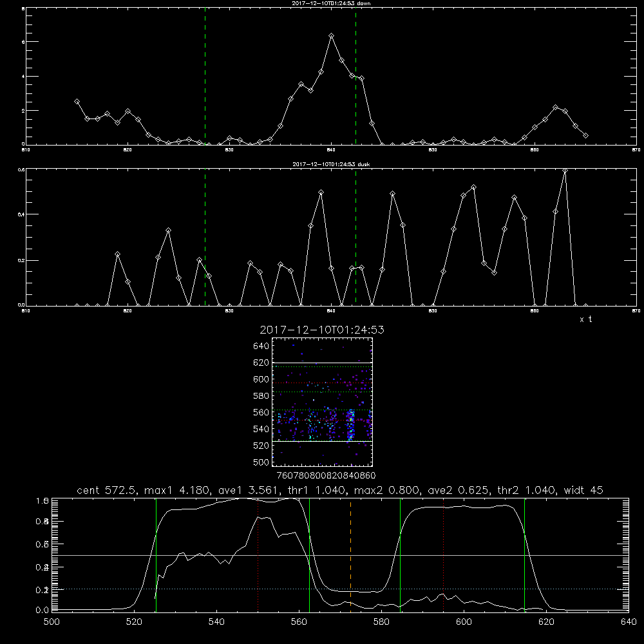Click the '620' x-axis label of the bottom plot
Viewport: 644px width, 644px height.
pos(546,621)
